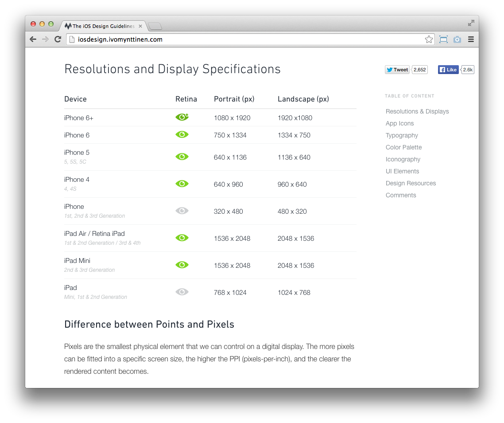Bookmark this page with the star icon
The width and height of the screenshot is (504, 423).
pos(429,39)
